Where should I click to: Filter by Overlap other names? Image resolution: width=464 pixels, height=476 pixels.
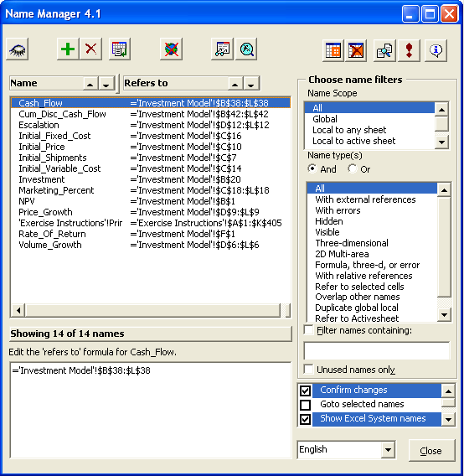[372, 297]
